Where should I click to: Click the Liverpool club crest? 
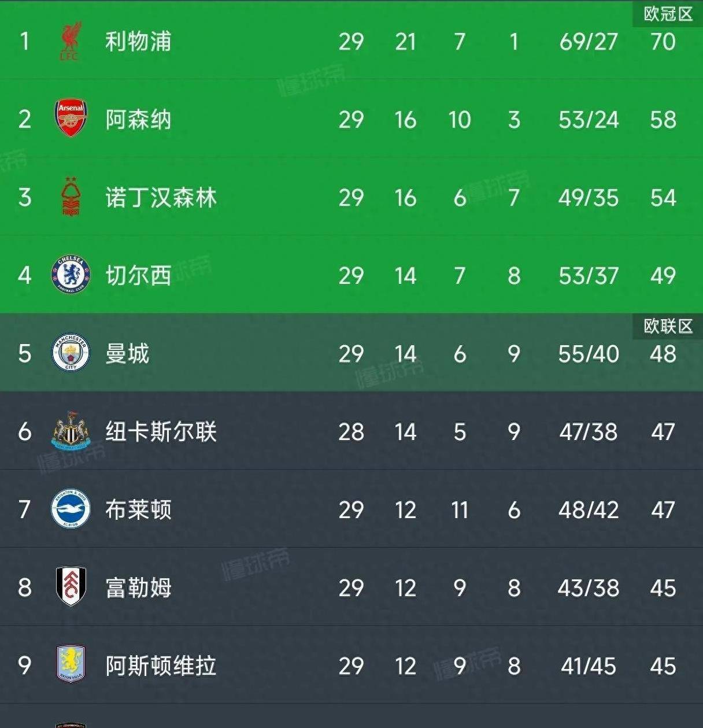(71, 41)
